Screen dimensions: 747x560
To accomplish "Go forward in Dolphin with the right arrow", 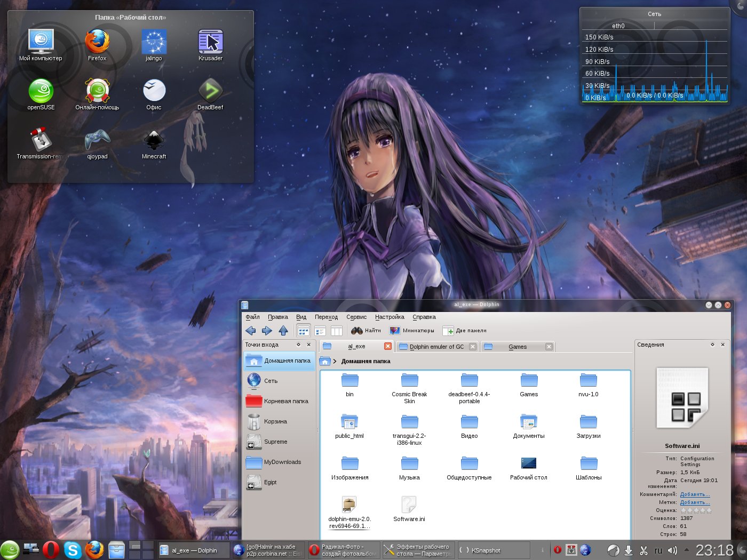I will 267,331.
